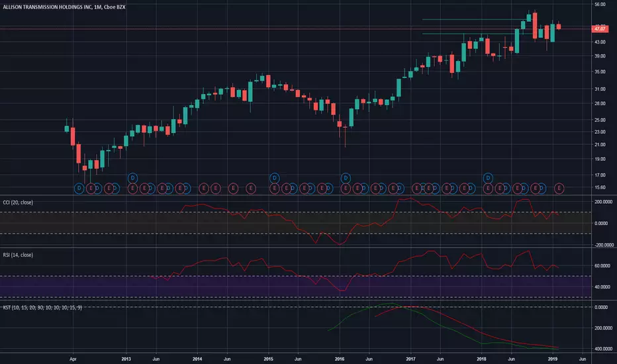Select the first E earnings marker after Apr 2012
This screenshot has width=617, height=364.
tap(91, 189)
